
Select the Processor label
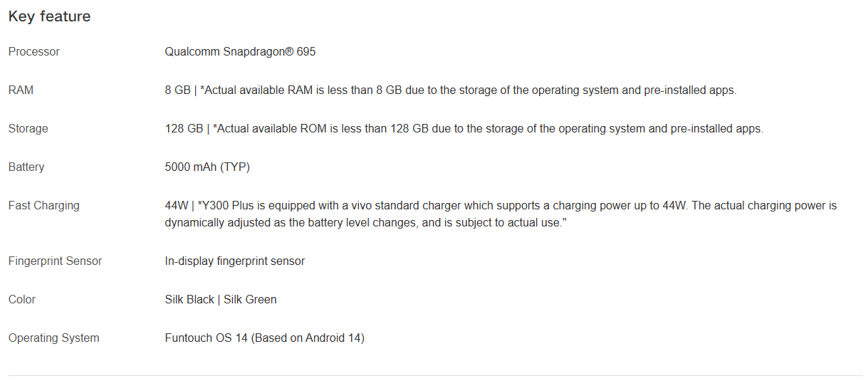[x=34, y=52]
